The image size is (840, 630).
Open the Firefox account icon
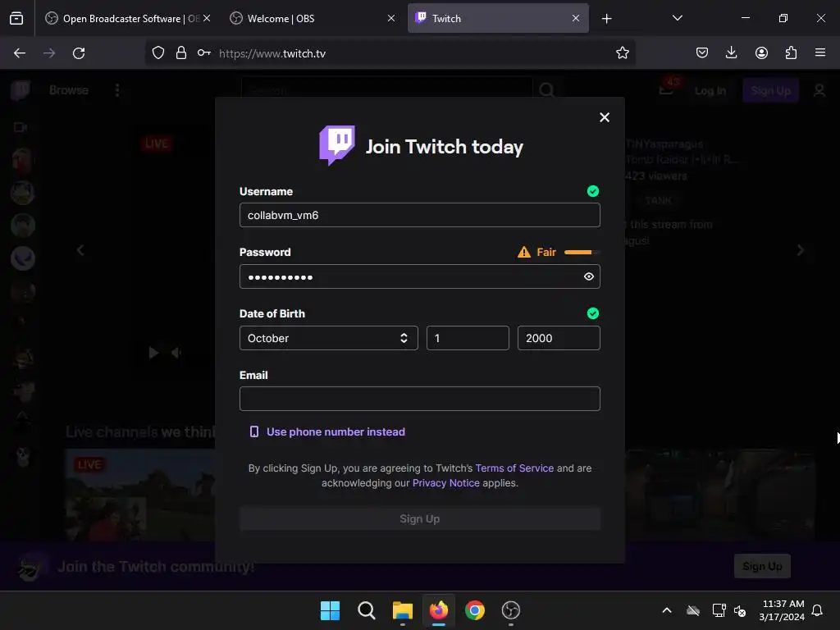(x=761, y=52)
